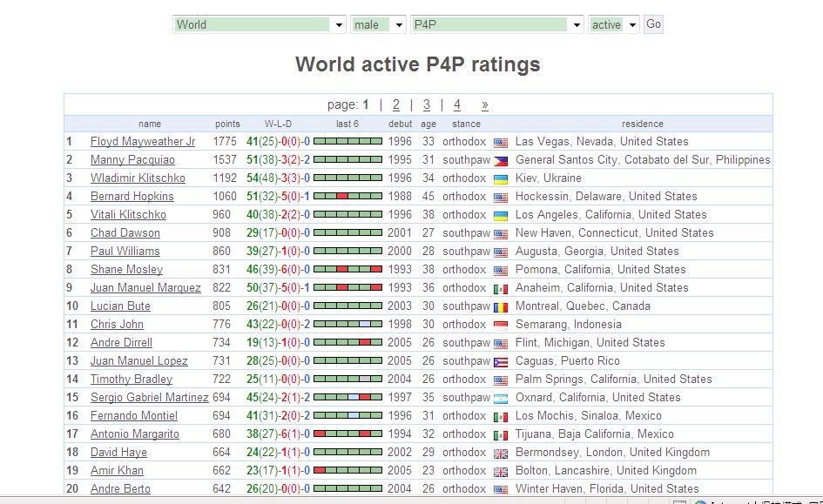Click US flag in Andre Dirrell row
Screen dimensions: 823x504
tap(501, 344)
